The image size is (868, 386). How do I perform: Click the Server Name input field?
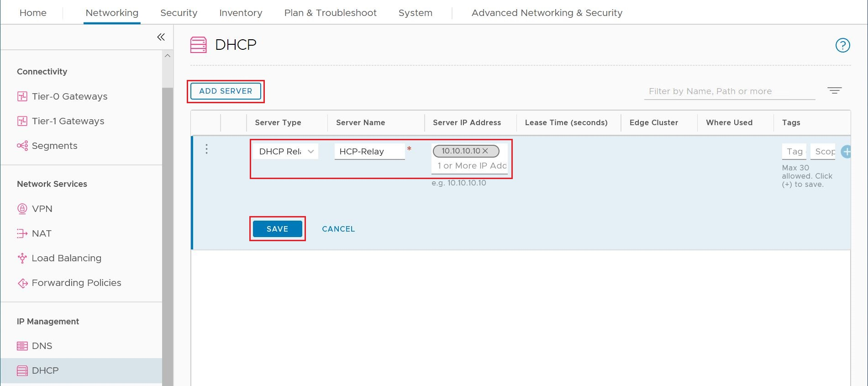coord(369,152)
